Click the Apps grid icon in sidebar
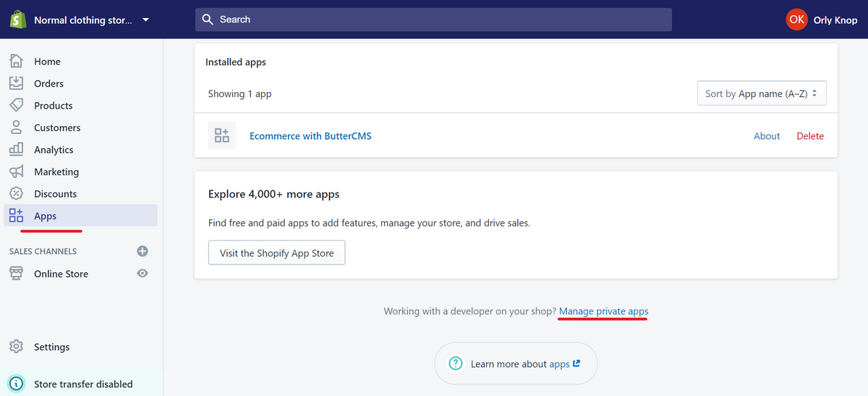The height and width of the screenshot is (396, 868). click(x=16, y=216)
